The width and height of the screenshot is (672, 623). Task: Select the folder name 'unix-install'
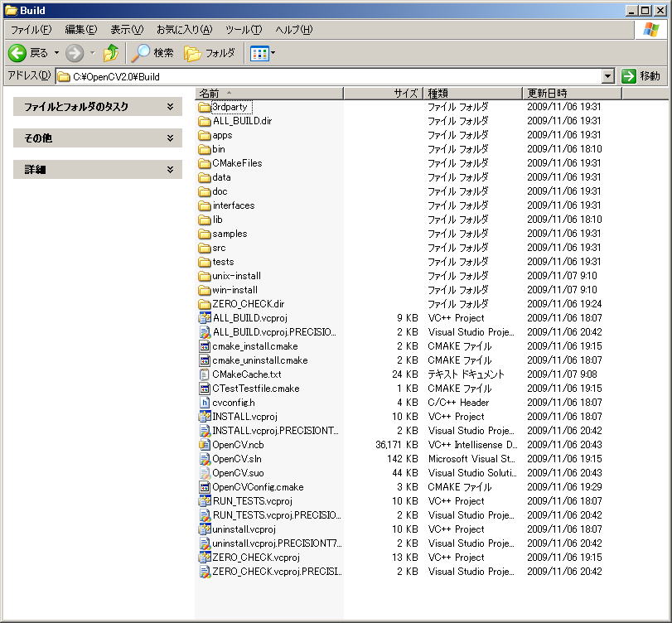(237, 276)
